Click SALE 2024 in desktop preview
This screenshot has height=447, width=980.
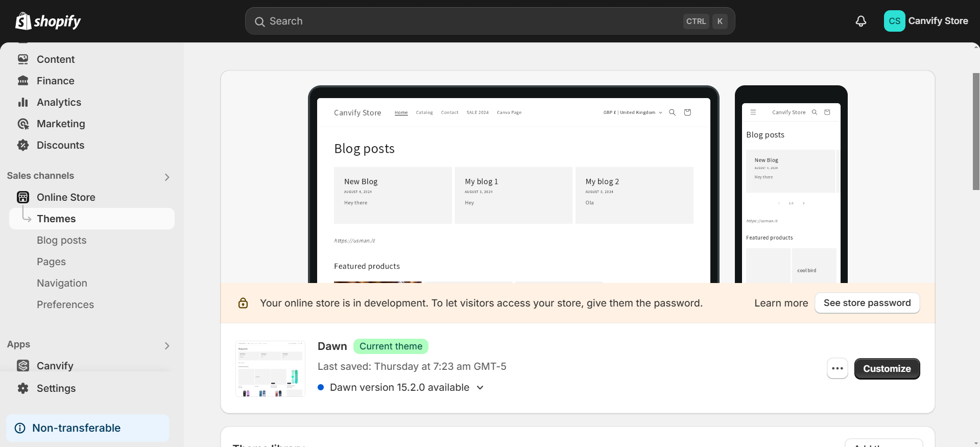pyautogui.click(x=477, y=112)
